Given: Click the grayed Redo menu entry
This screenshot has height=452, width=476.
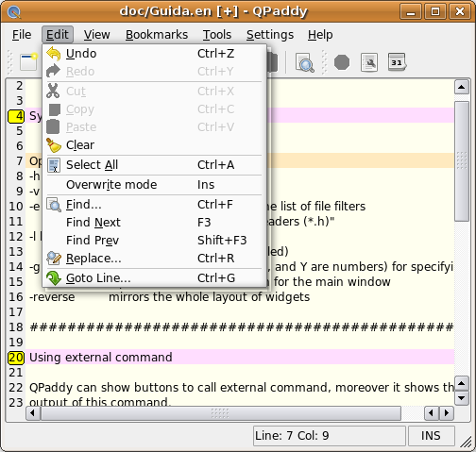Looking at the screenshot, I should click(x=154, y=72).
